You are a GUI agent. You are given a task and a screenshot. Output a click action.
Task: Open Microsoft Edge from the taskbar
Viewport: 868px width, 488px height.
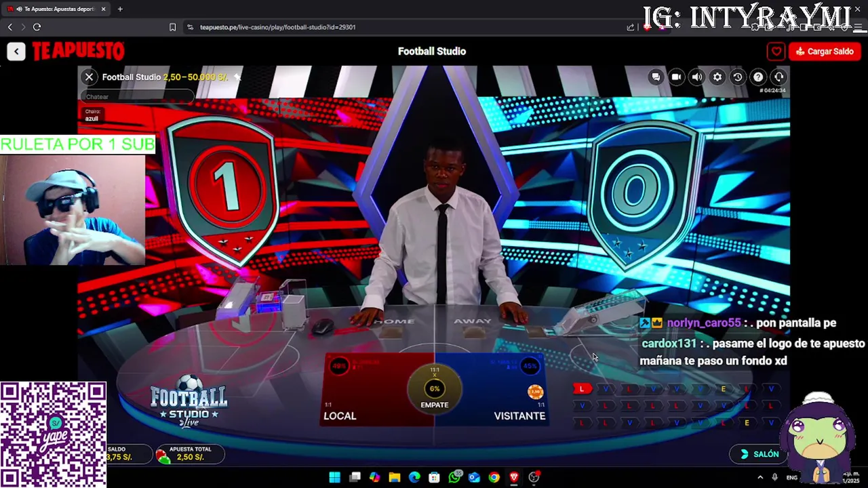(x=414, y=477)
